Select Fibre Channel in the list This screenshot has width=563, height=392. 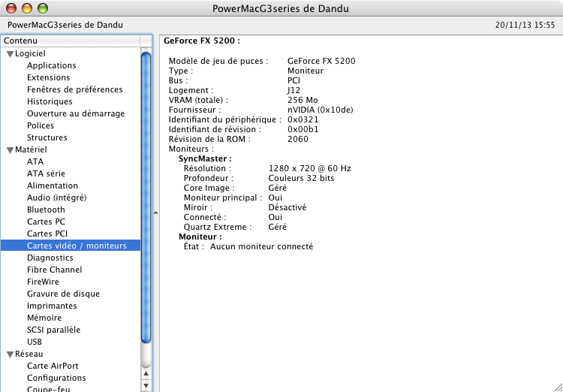tap(54, 270)
